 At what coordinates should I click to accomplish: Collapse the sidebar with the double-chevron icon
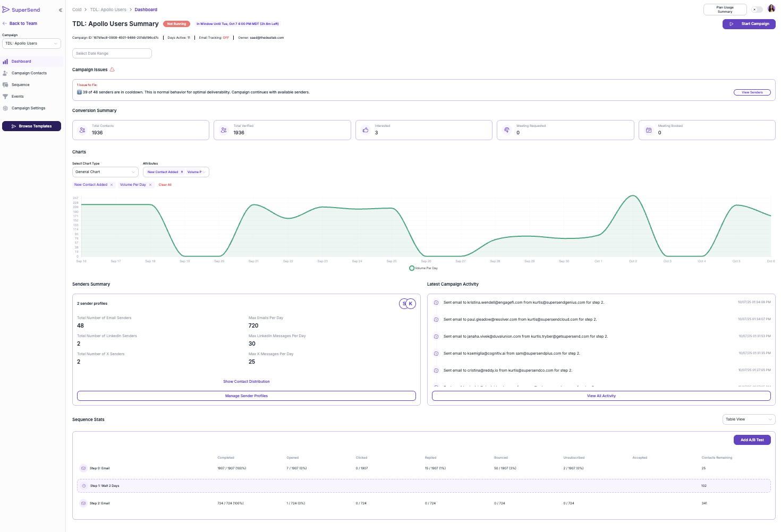pos(60,10)
